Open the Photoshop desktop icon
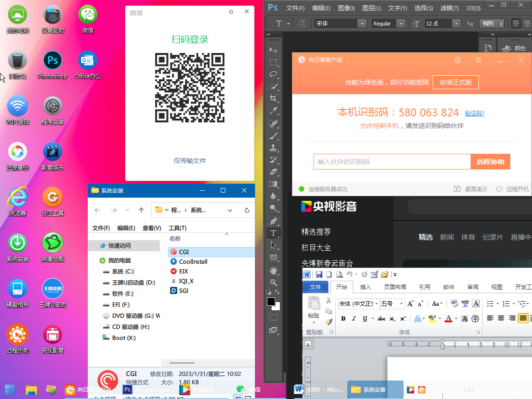This screenshot has width=532, height=399. click(52, 66)
